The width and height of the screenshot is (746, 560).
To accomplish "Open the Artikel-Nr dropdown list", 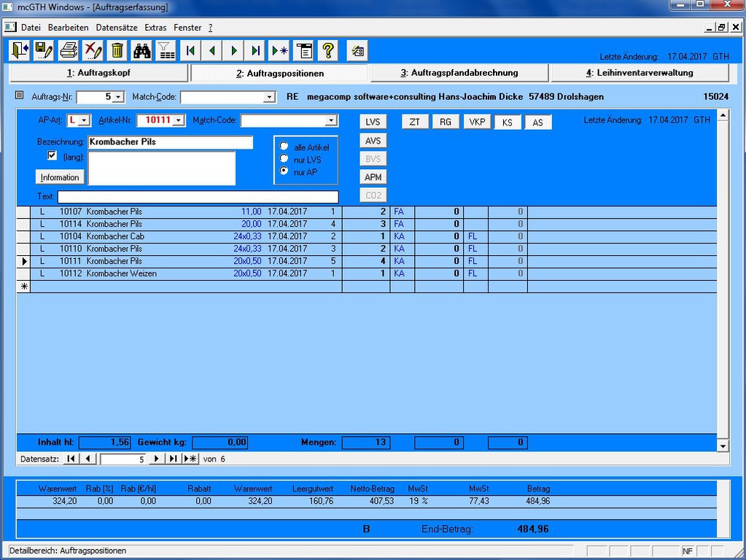I will tap(179, 120).
